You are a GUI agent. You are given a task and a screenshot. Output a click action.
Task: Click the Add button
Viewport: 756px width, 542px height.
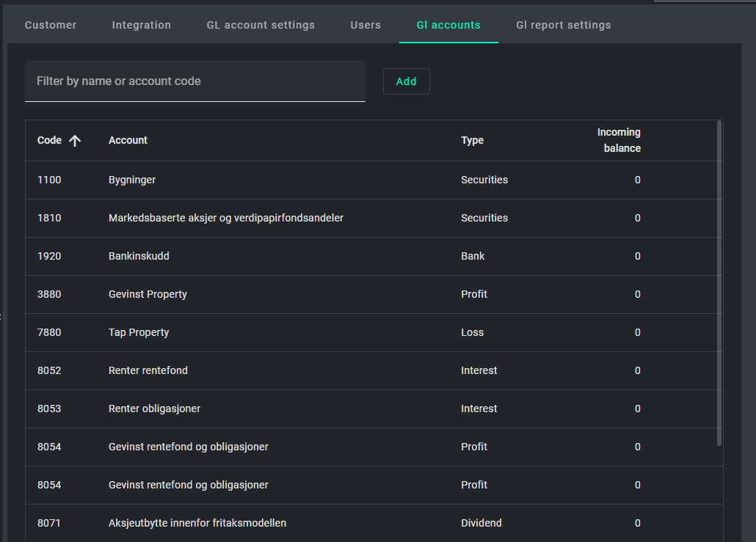[406, 81]
